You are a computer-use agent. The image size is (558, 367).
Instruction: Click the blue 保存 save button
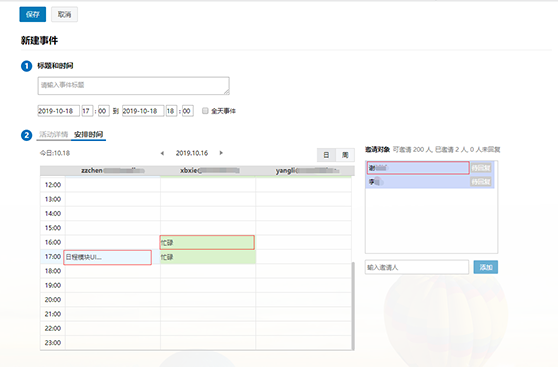[33, 14]
